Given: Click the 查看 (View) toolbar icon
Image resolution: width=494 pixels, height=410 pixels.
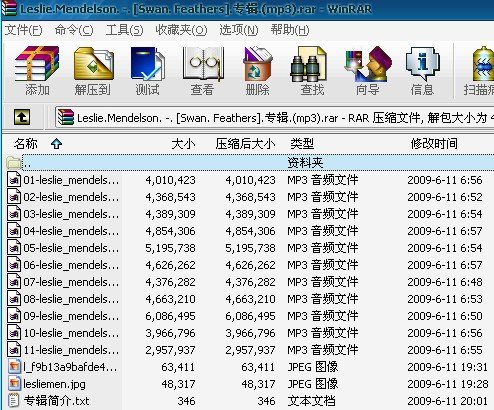Looking at the screenshot, I should 203,64.
